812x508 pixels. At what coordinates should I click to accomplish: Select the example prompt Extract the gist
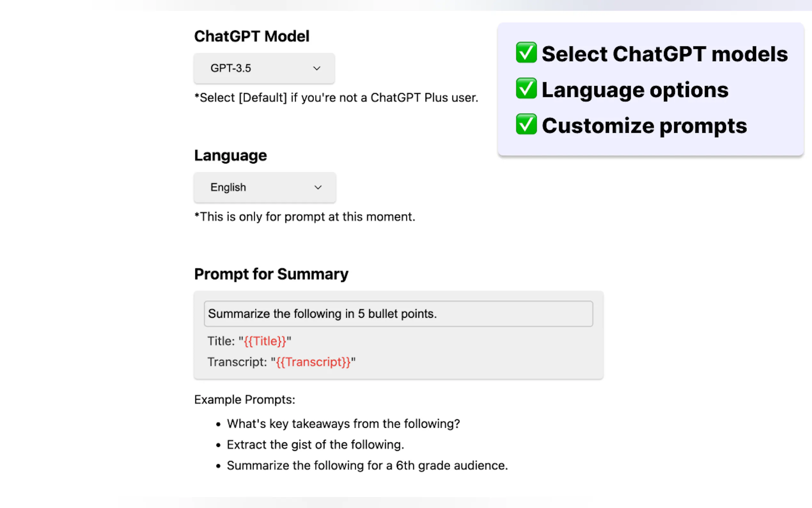click(315, 444)
